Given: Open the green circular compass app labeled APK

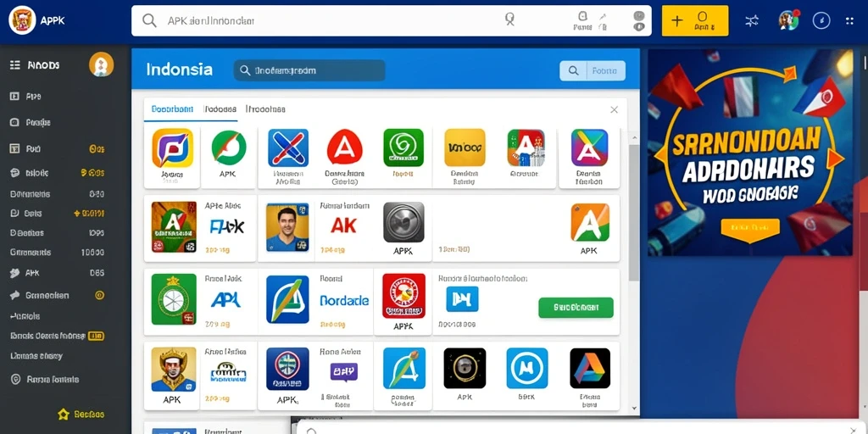Looking at the screenshot, I should coord(229,147).
